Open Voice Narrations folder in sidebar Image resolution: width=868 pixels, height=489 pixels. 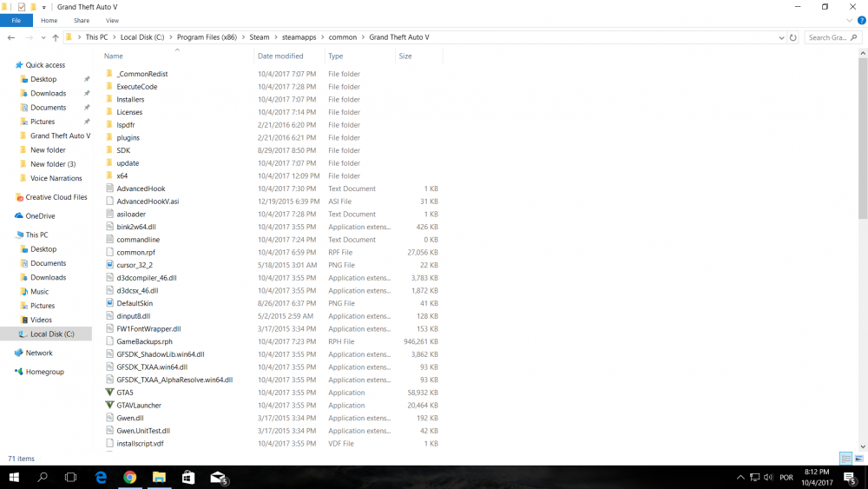click(x=56, y=178)
